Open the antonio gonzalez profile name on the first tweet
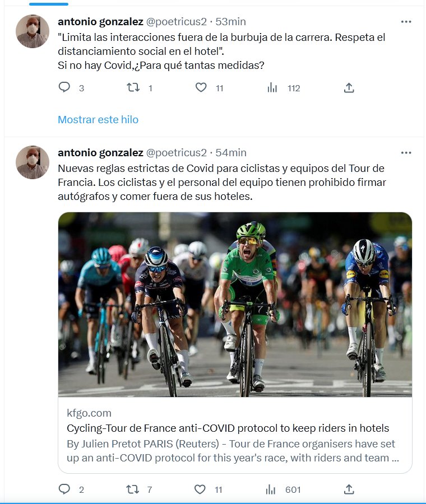This screenshot has width=426, height=504. pyautogui.click(x=100, y=22)
